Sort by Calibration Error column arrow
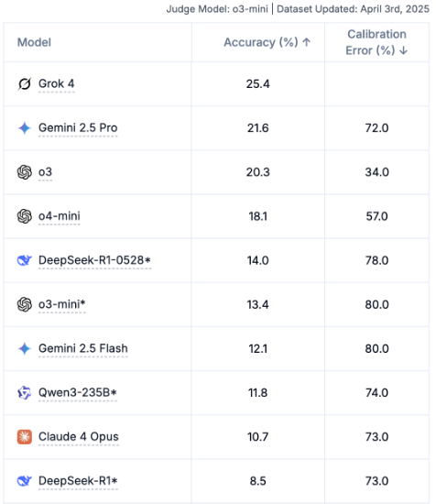The image size is (436, 504). pos(403,50)
